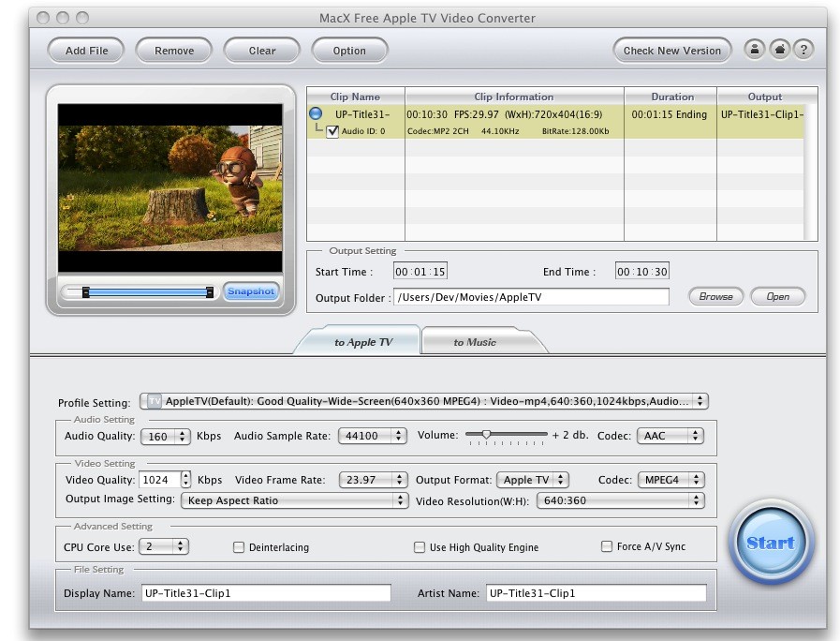The height and width of the screenshot is (641, 840).
Task: Open the audio Codec AAC dropdown
Action: pyautogui.click(x=671, y=436)
